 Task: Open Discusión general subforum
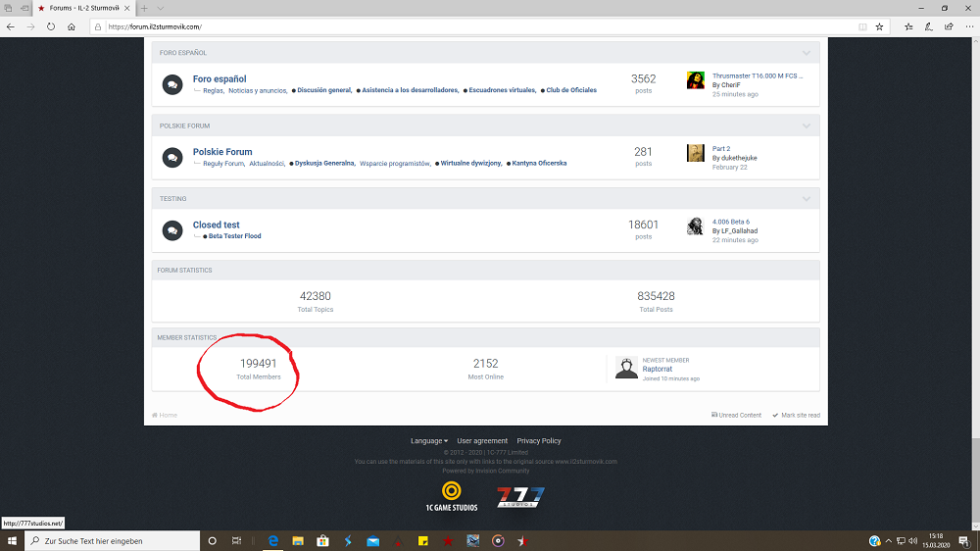click(x=324, y=90)
